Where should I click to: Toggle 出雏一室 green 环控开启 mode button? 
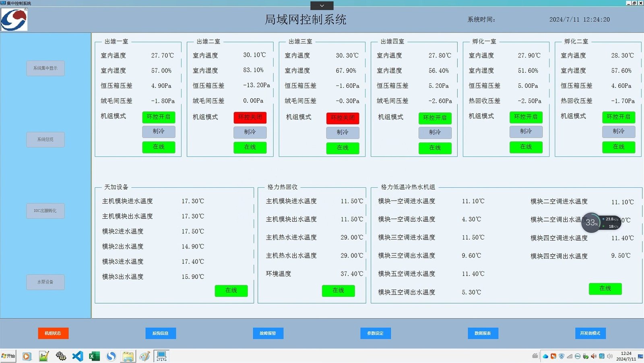(x=159, y=117)
